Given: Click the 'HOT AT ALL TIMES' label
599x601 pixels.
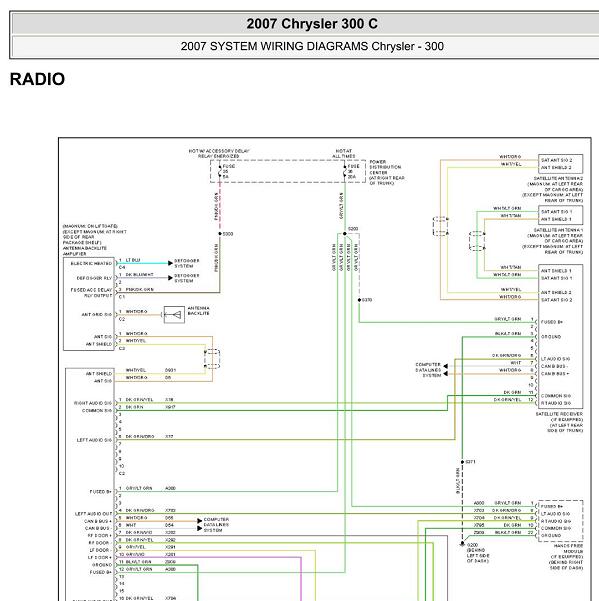Looking at the screenshot, I should [x=343, y=154].
